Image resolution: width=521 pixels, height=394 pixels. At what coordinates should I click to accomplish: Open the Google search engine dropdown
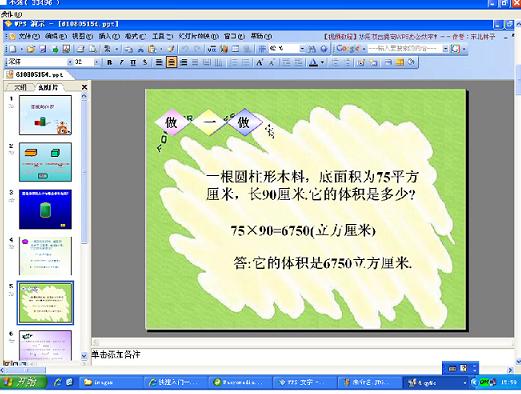tap(364, 49)
